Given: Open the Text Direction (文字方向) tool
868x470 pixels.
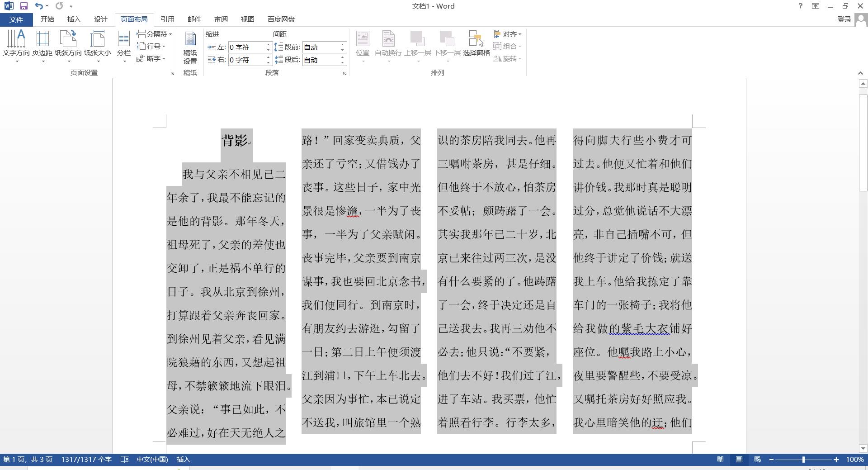Looking at the screenshot, I should [x=16, y=45].
